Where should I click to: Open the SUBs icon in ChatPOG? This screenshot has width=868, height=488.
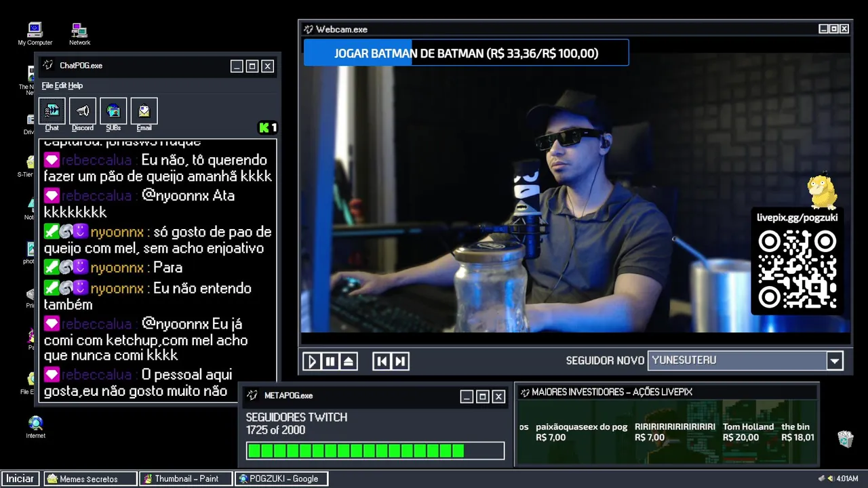pyautogui.click(x=113, y=111)
